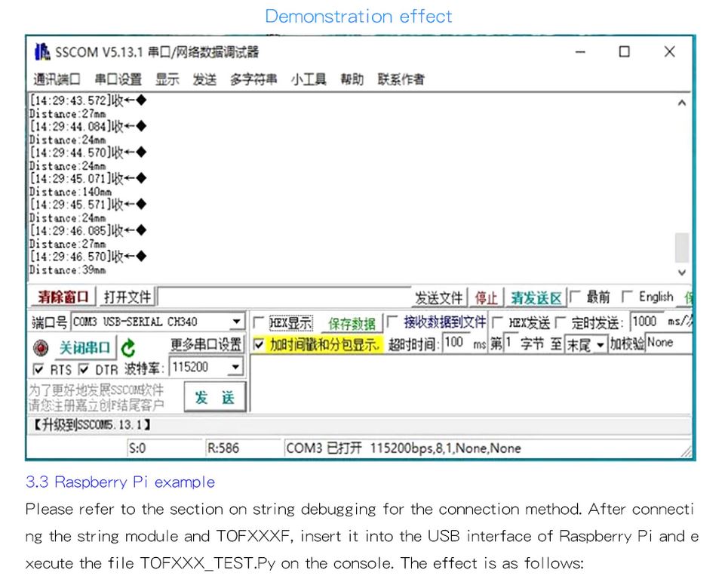Viewport: 728px width, 576px height.
Task: Expand the 末尾 byte range dropdown
Action: click(601, 345)
